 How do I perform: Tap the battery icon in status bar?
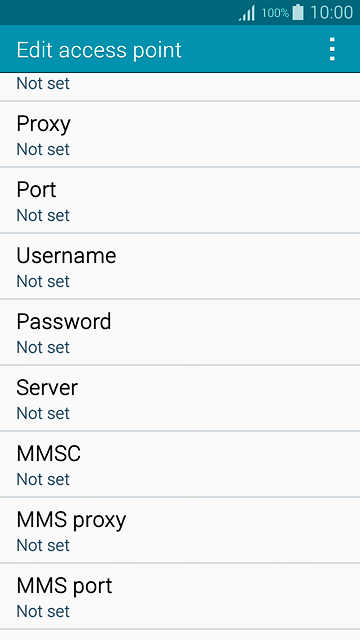tap(298, 13)
